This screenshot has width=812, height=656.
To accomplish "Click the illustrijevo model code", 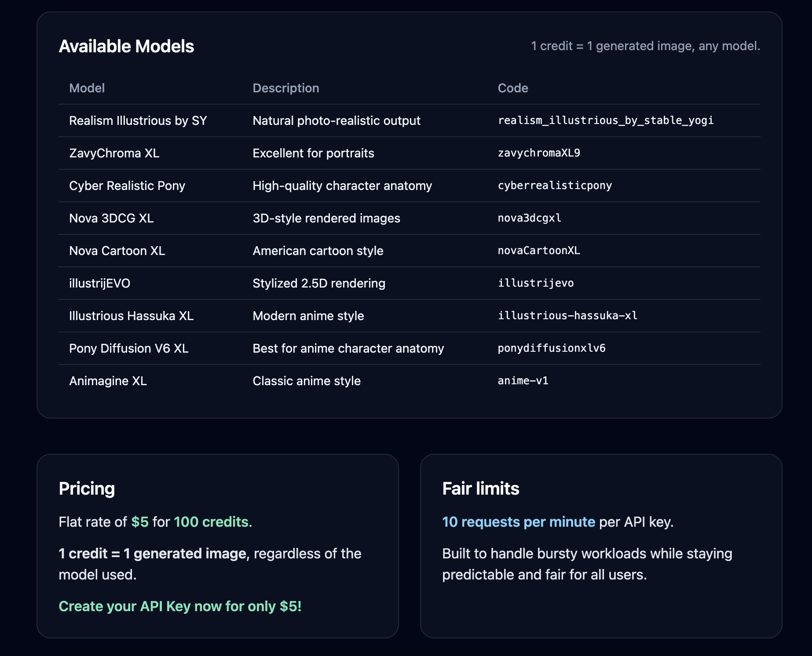I will (535, 283).
